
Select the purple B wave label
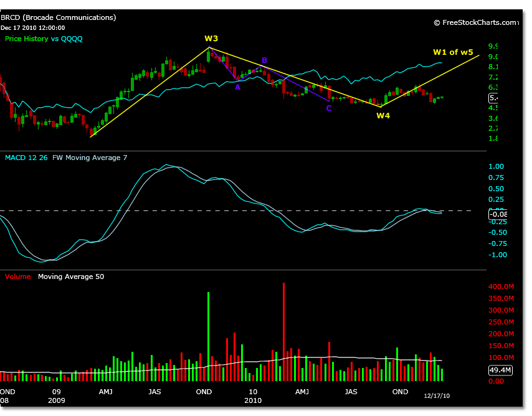(x=264, y=60)
